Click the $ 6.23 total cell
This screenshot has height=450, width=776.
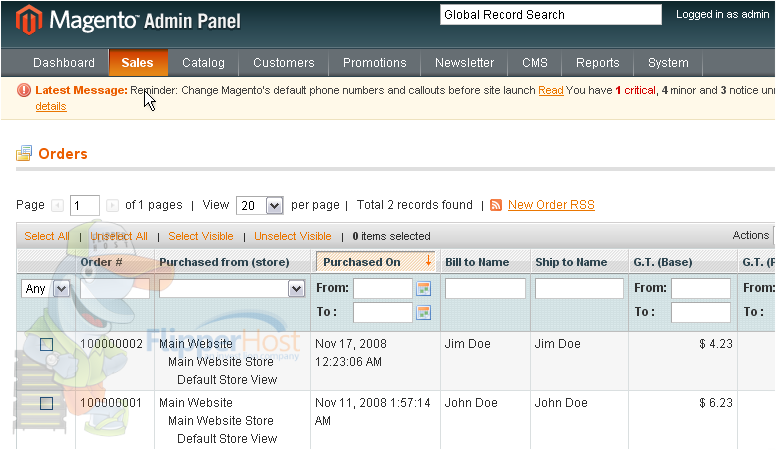pyautogui.click(x=716, y=403)
